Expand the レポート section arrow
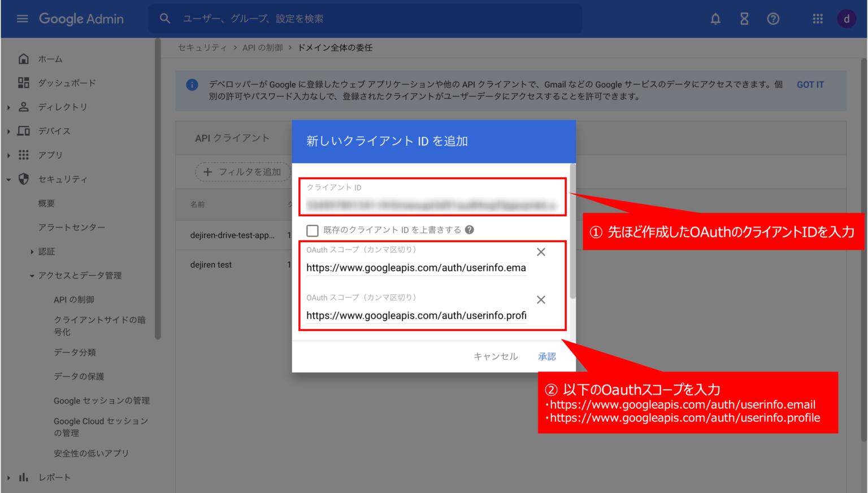The image size is (868, 493). click(x=8, y=478)
